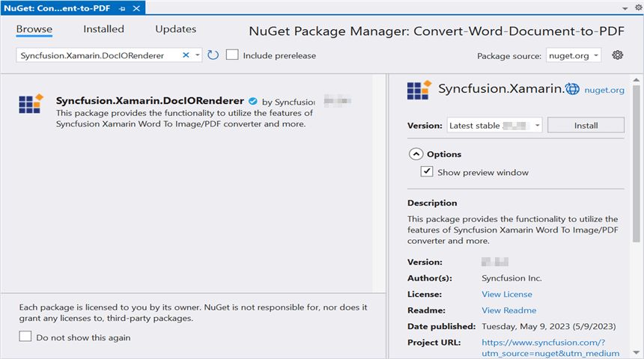
Task: Uncheck Show preview window option
Action: coord(427,171)
